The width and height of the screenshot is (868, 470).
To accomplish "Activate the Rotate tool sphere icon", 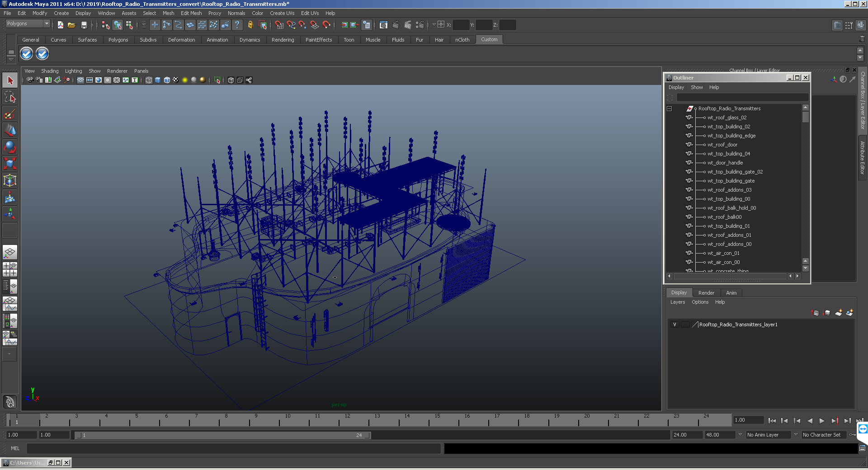I will [10, 147].
